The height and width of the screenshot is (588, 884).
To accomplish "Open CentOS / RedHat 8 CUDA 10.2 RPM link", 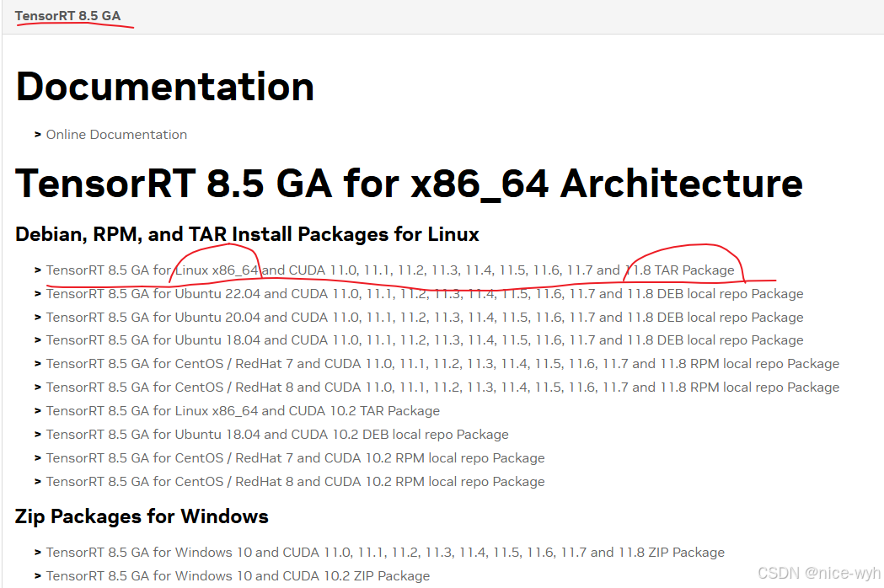I will click(x=296, y=482).
